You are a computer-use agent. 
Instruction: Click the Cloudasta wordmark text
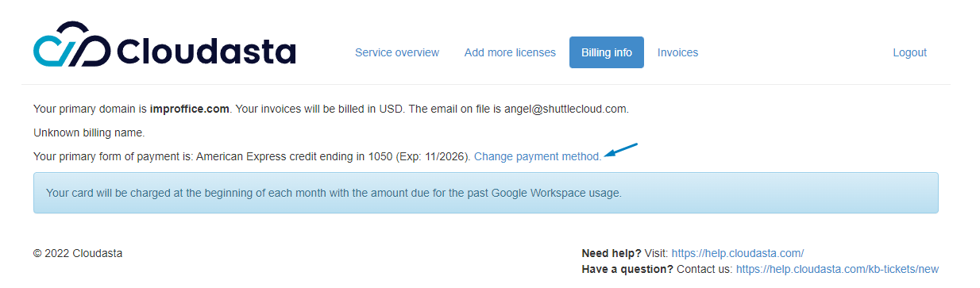click(x=206, y=52)
